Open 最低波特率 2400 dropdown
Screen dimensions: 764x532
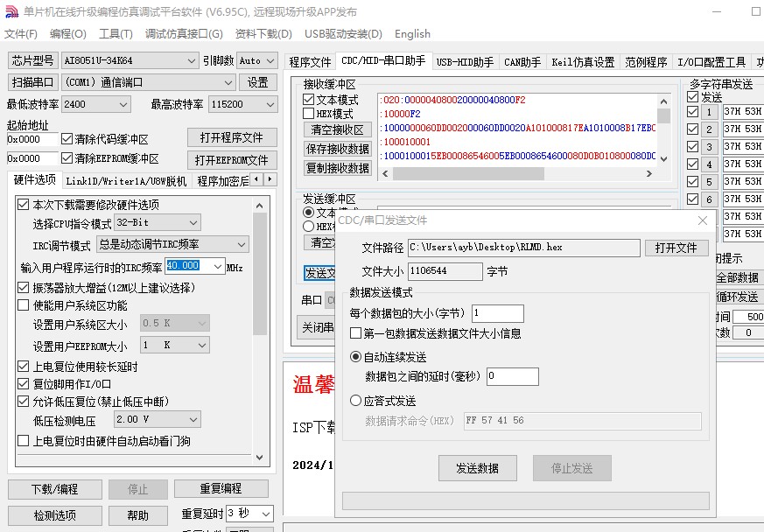pos(96,104)
